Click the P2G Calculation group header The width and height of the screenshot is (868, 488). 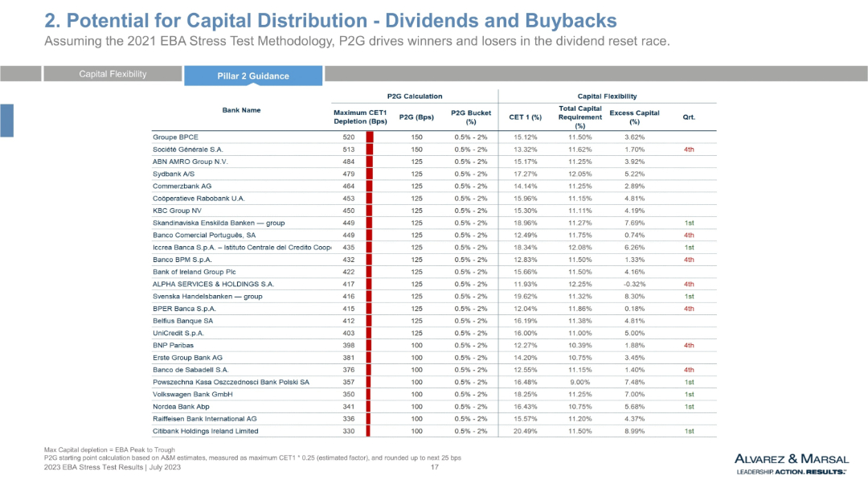click(x=415, y=96)
